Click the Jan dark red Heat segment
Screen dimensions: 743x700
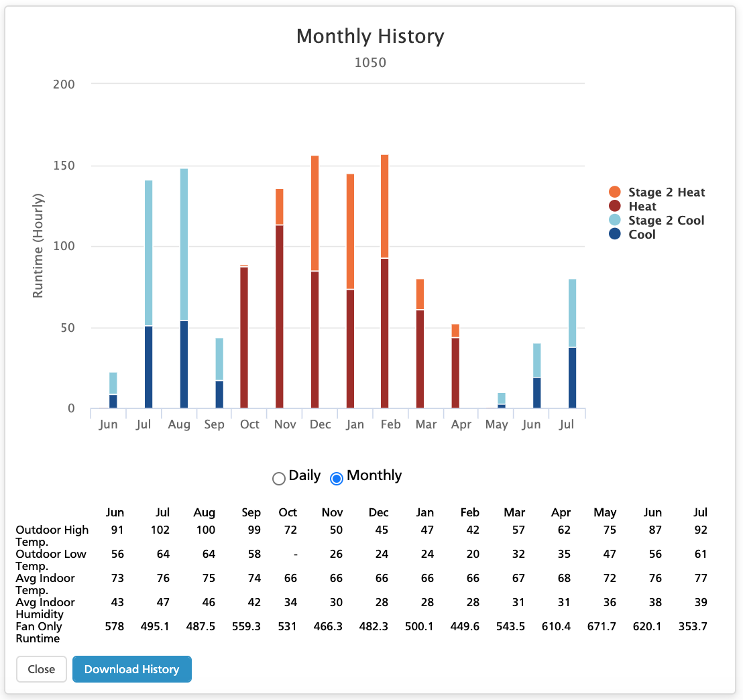(350, 349)
